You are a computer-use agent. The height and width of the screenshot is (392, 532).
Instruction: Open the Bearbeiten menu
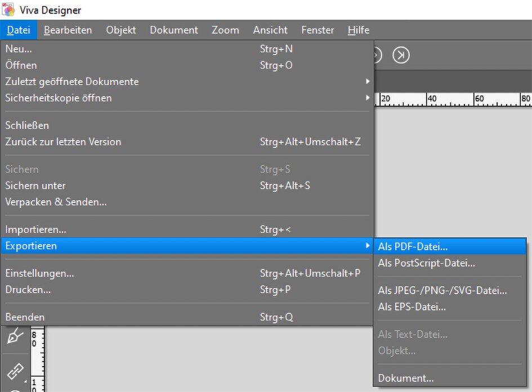point(68,30)
